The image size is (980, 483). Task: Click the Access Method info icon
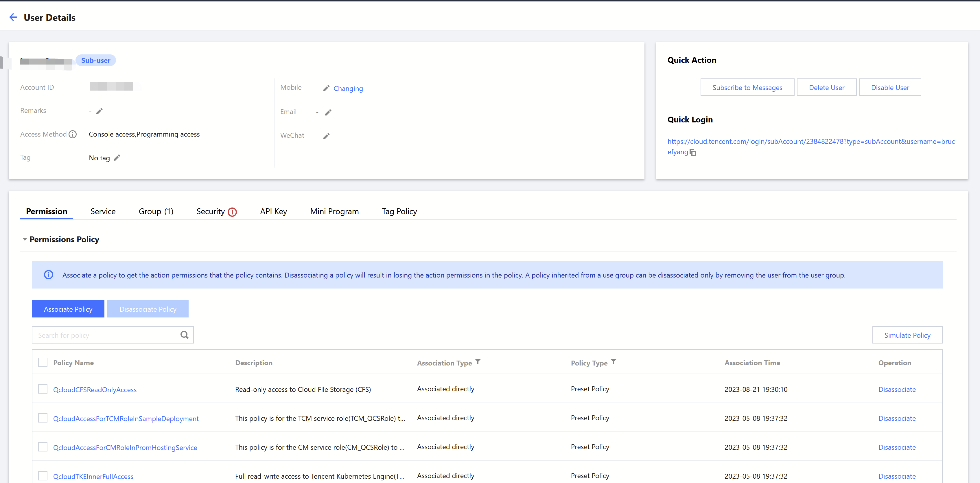73,134
